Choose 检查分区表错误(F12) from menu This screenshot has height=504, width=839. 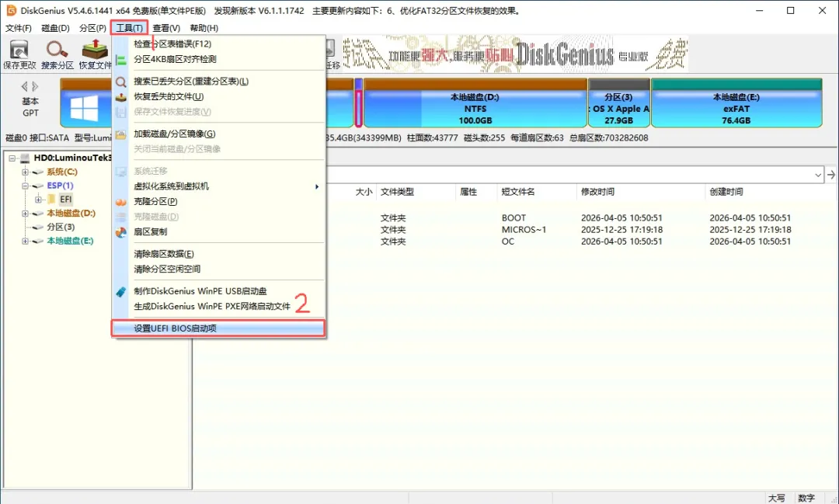click(x=219, y=43)
